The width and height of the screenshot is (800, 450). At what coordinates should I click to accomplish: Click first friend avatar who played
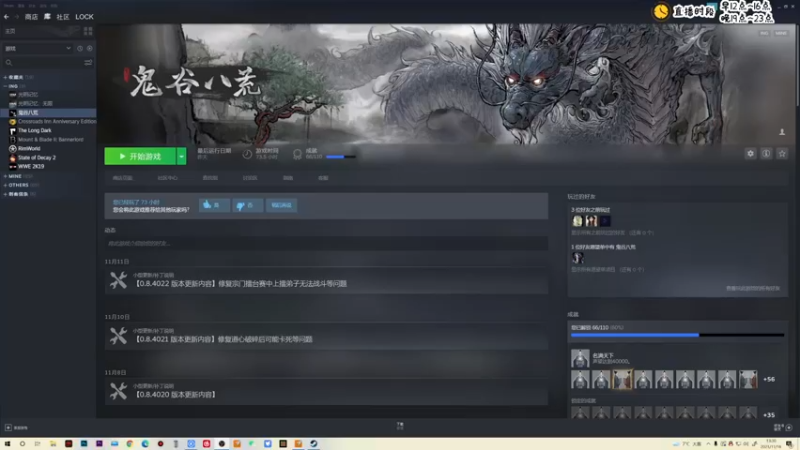pyautogui.click(x=577, y=221)
